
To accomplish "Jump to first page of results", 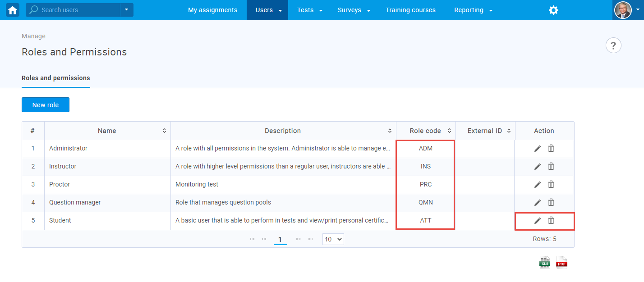I will click(x=252, y=239).
